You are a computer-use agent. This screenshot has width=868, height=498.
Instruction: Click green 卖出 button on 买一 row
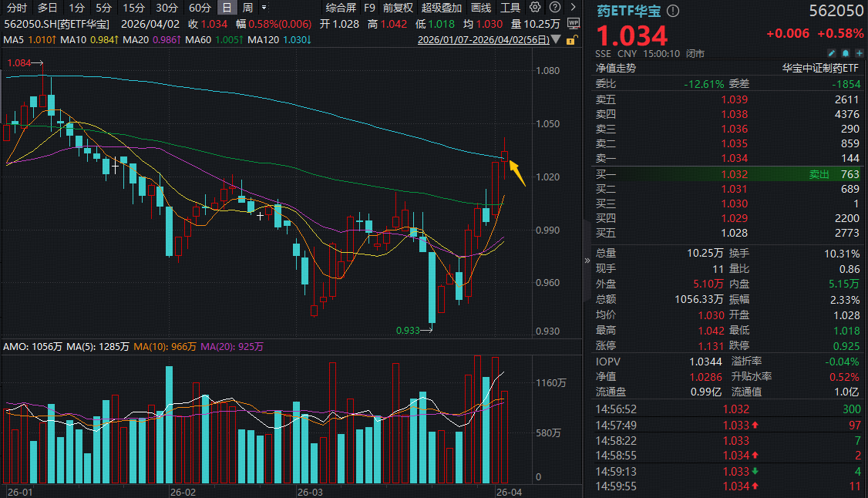click(x=819, y=175)
